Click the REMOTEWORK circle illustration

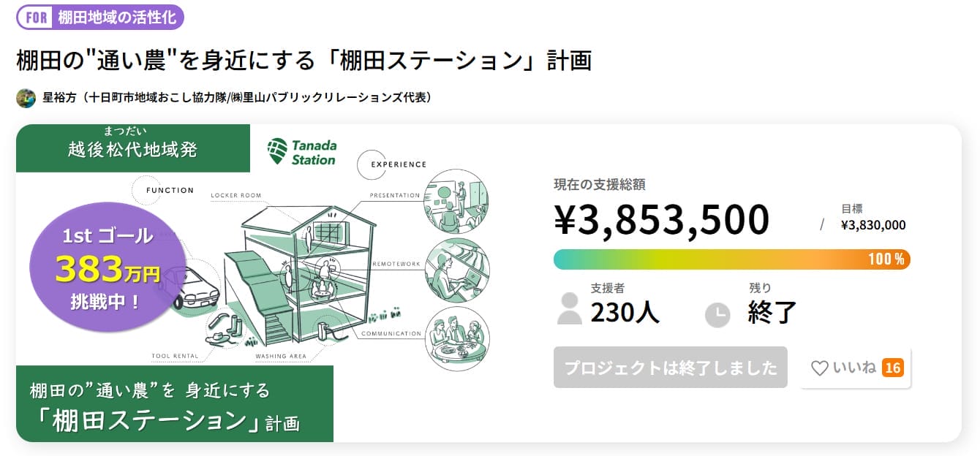pyautogui.click(x=456, y=270)
